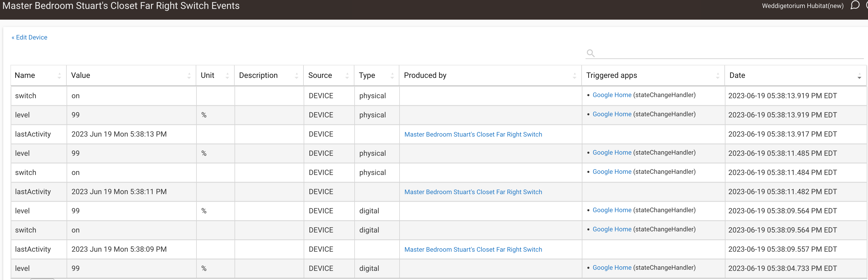The height and width of the screenshot is (280, 868).
Task: Select value '2023 Jun 19 Mon 5:38:09 PM'
Action: [x=119, y=249]
